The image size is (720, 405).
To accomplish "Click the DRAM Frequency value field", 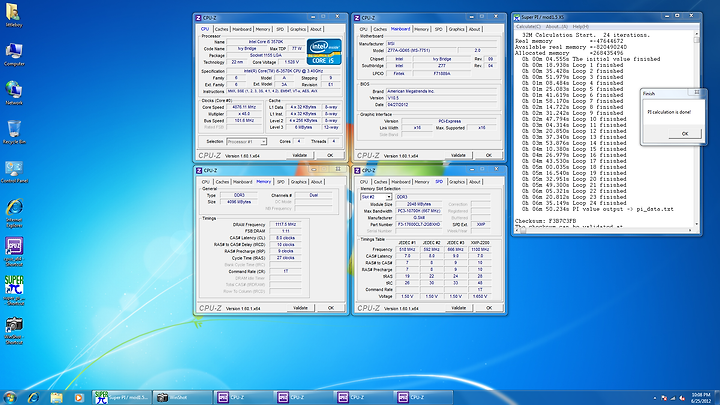I will pyautogui.click(x=285, y=225).
